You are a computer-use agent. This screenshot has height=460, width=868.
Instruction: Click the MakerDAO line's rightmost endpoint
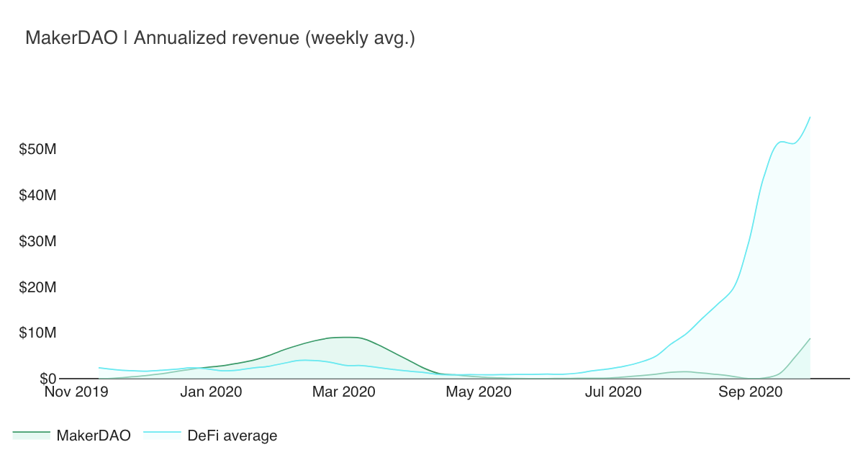[x=810, y=338]
